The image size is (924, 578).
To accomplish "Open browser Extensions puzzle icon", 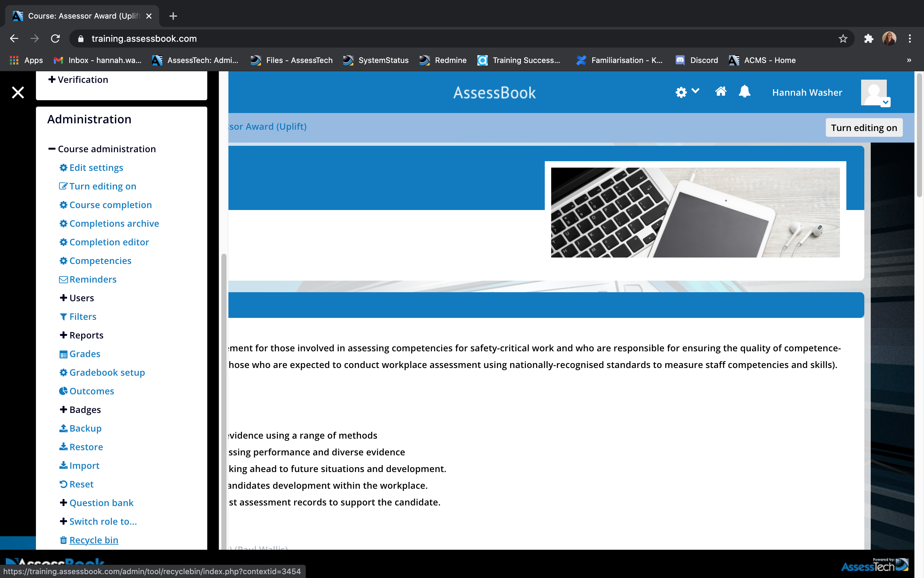I will [x=868, y=39].
